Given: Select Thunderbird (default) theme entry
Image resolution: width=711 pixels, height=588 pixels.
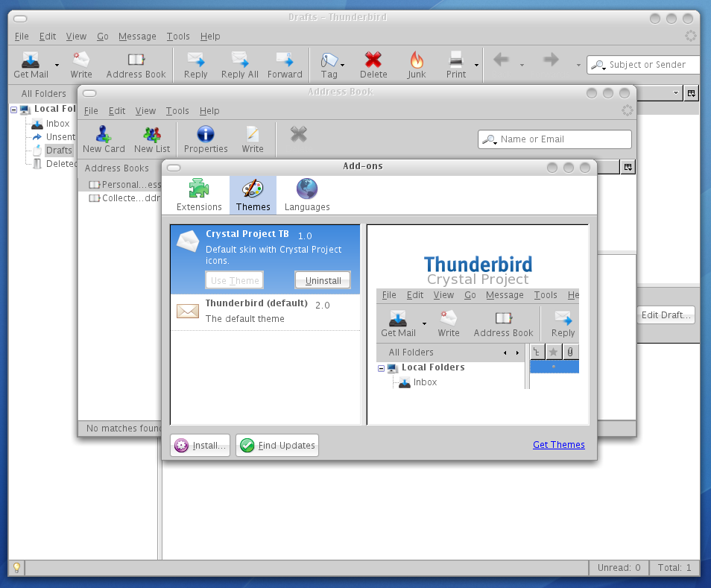Looking at the screenshot, I should click(265, 312).
